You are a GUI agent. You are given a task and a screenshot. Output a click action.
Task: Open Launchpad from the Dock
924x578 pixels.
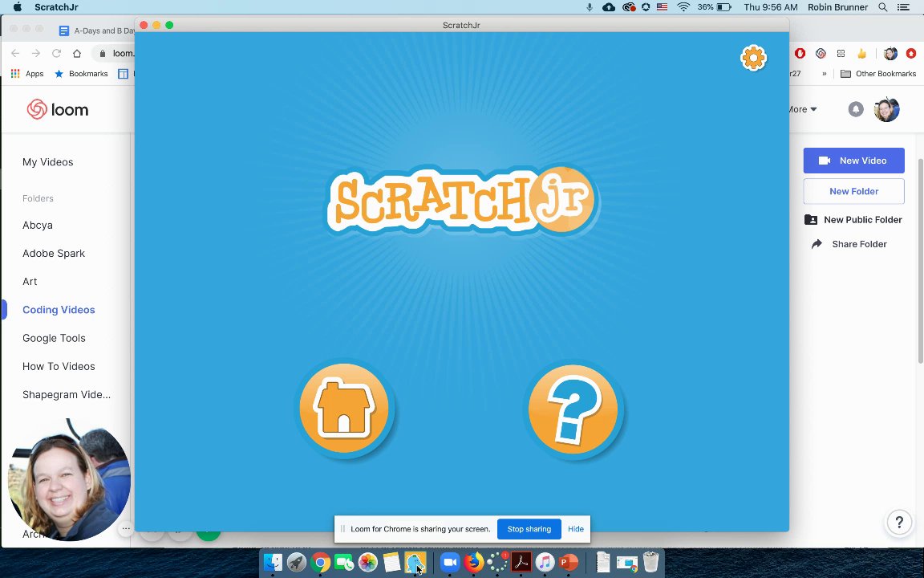coord(297,563)
